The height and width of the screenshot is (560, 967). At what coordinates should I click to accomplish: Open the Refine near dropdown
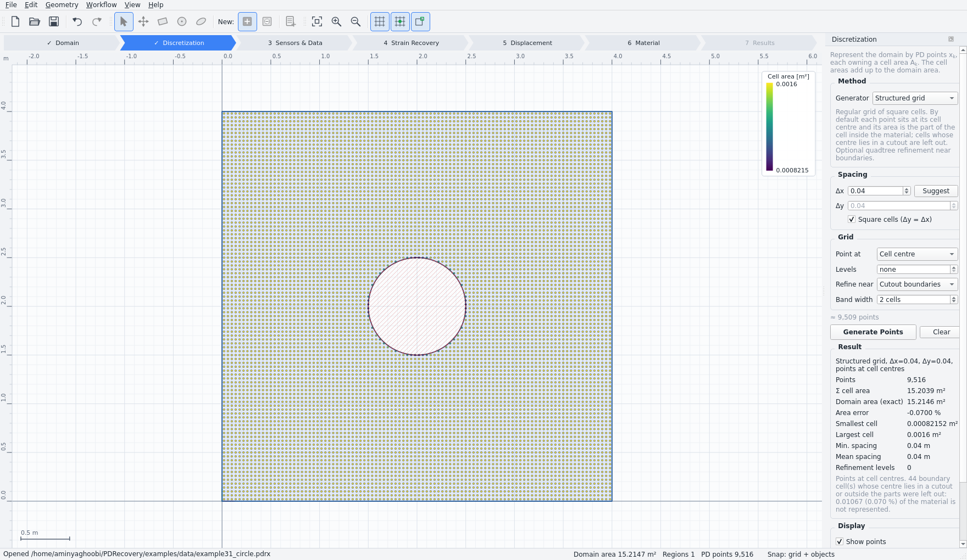(917, 284)
